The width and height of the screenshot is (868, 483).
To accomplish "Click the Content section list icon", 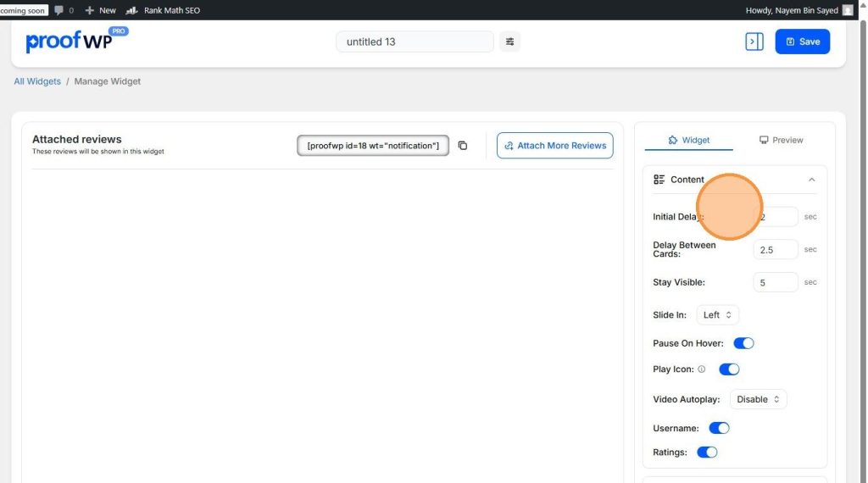I will 659,180.
